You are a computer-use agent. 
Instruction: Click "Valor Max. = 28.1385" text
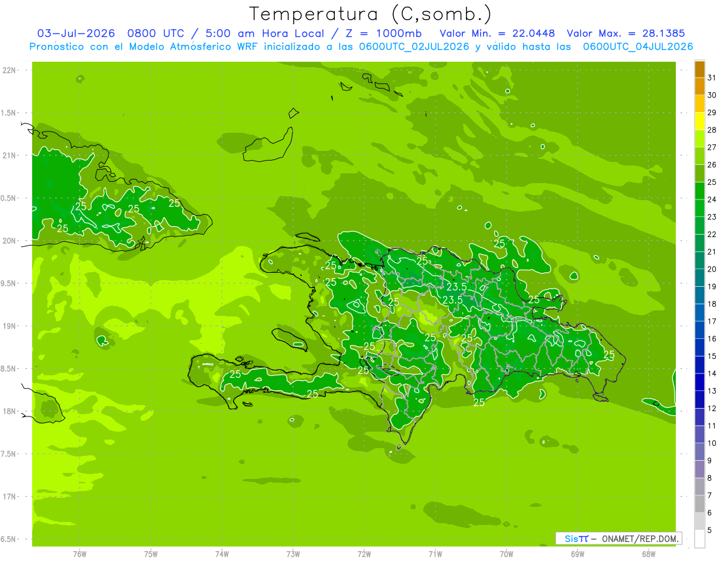625,33
